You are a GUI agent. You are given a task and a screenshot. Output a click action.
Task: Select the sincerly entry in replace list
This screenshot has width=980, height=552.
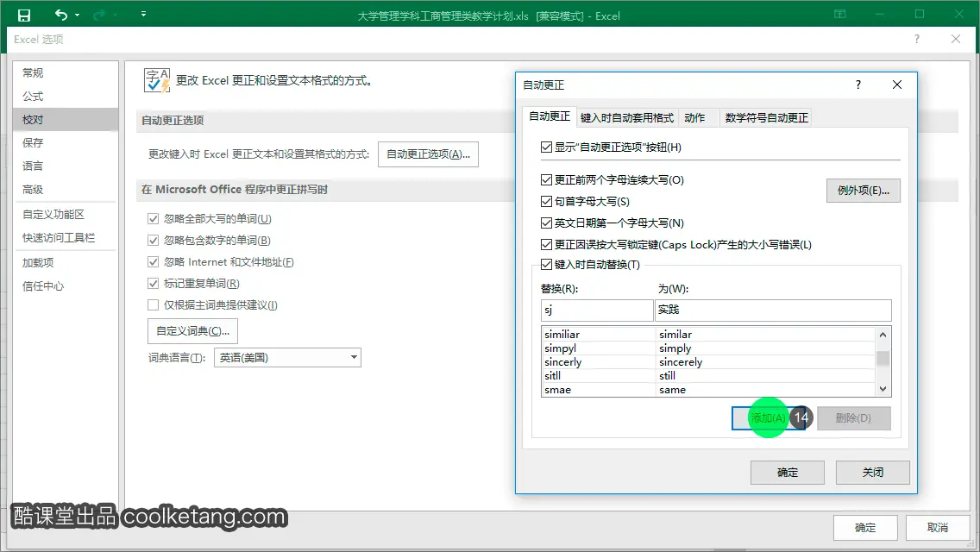[x=562, y=362]
